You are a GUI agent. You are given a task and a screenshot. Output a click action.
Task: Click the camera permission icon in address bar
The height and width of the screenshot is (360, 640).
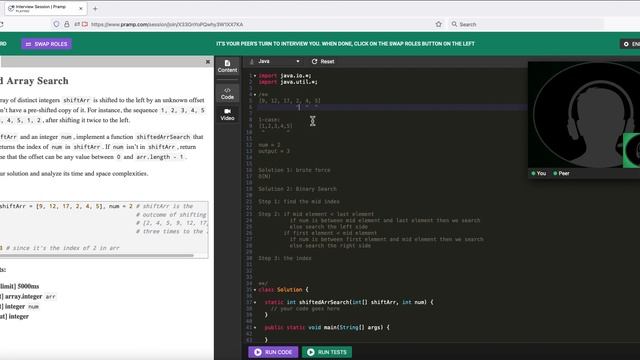click(85, 24)
